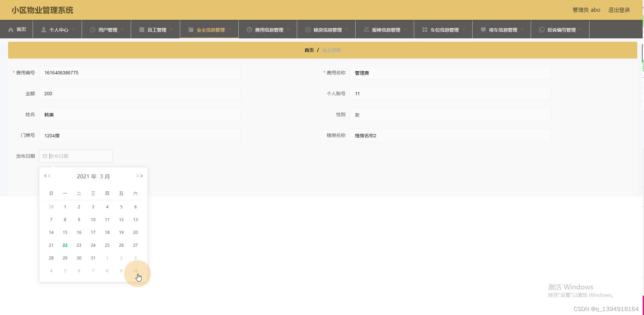Select day 24 in the calendar

(x=93, y=245)
